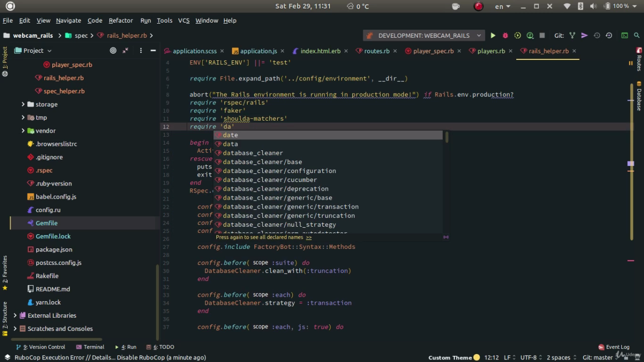Open Ubuntu Activities icon in top bar
Screen dimensions: 644x362
tap(10, 6)
